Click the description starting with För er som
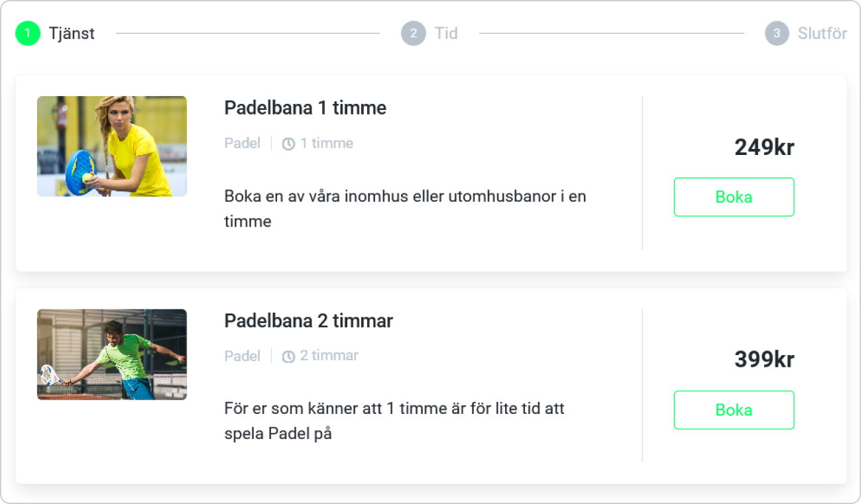The width and height of the screenshot is (861, 504). (x=395, y=421)
